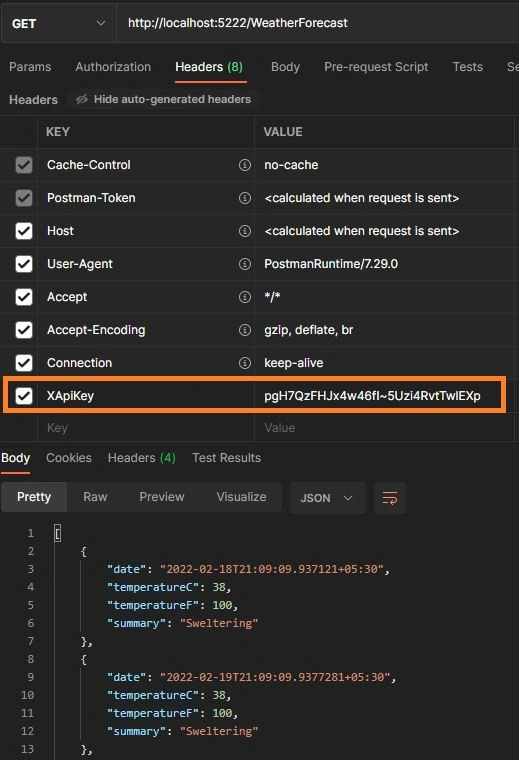Uncheck the XApiKey header checkbox
The width and height of the screenshot is (519, 760).
tap(24, 396)
